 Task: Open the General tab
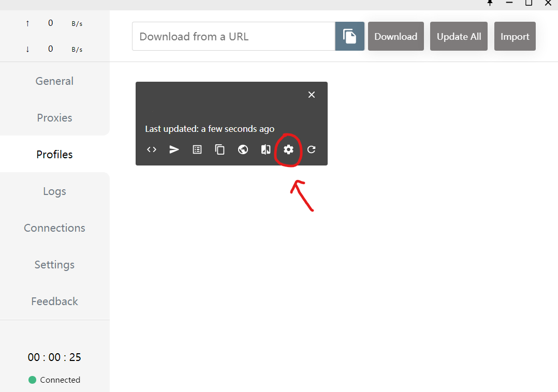coord(54,81)
